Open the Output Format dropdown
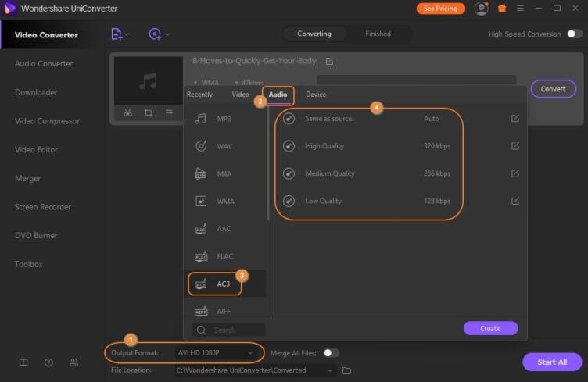 [215, 353]
